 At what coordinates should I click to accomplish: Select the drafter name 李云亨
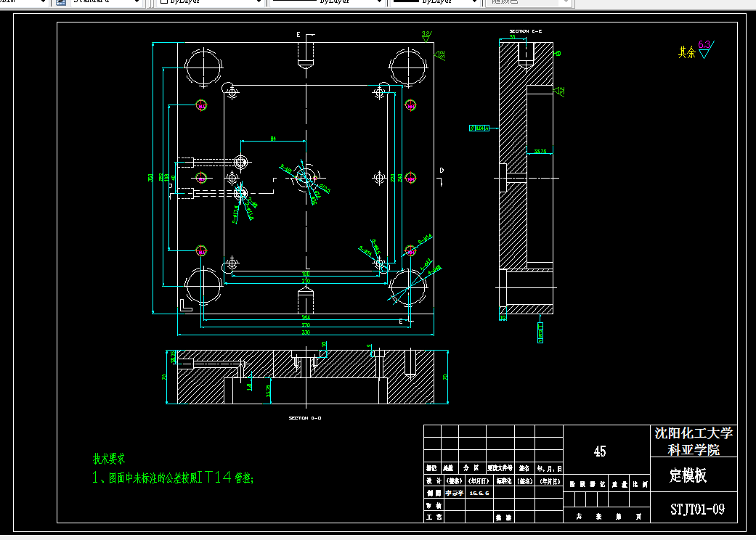click(x=454, y=493)
